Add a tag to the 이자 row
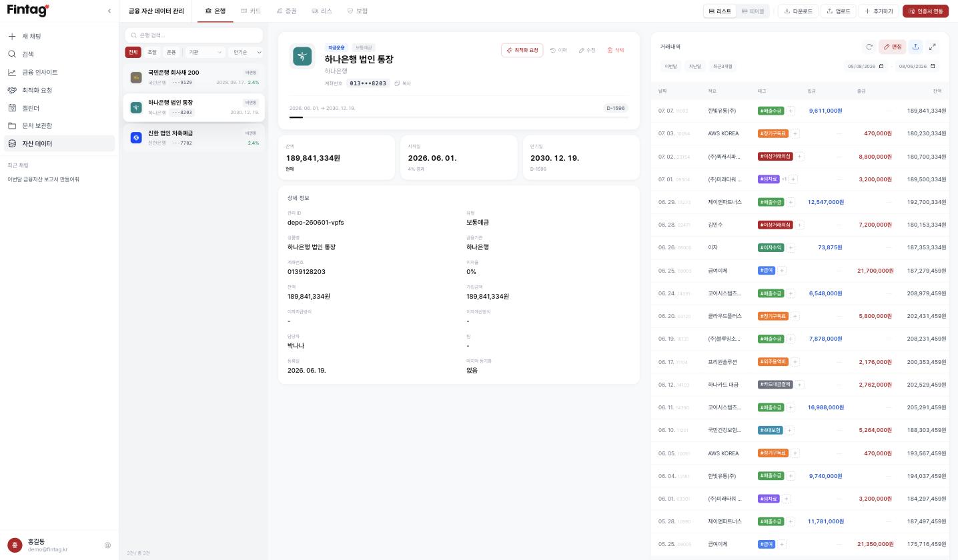 tap(791, 247)
